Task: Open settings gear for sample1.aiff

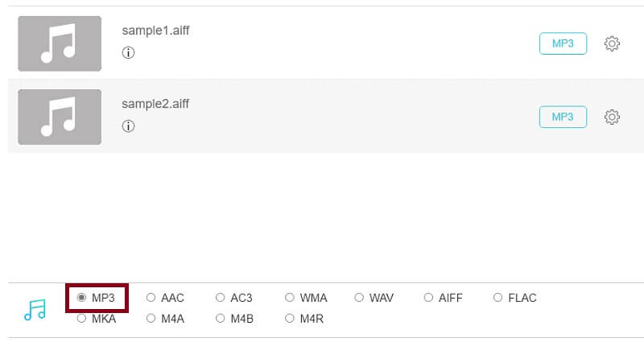Action: (x=612, y=43)
